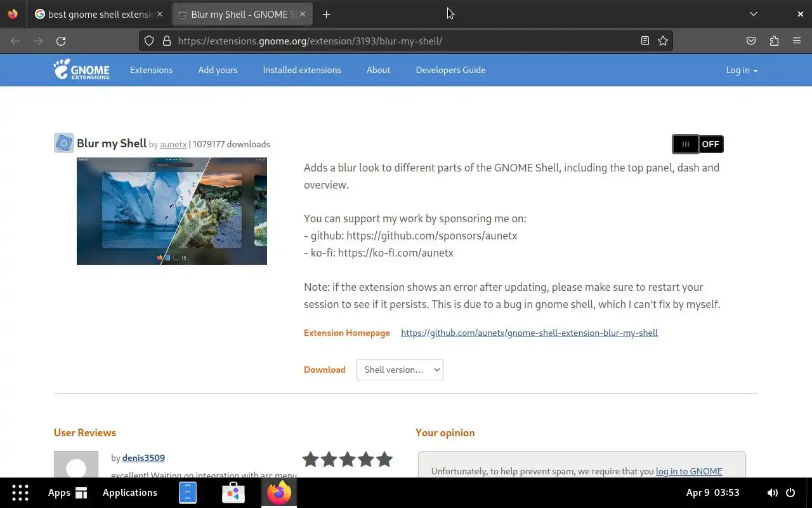Toggle Blur my Shell extension ON/OFF switch
812x508 pixels.
[698, 144]
